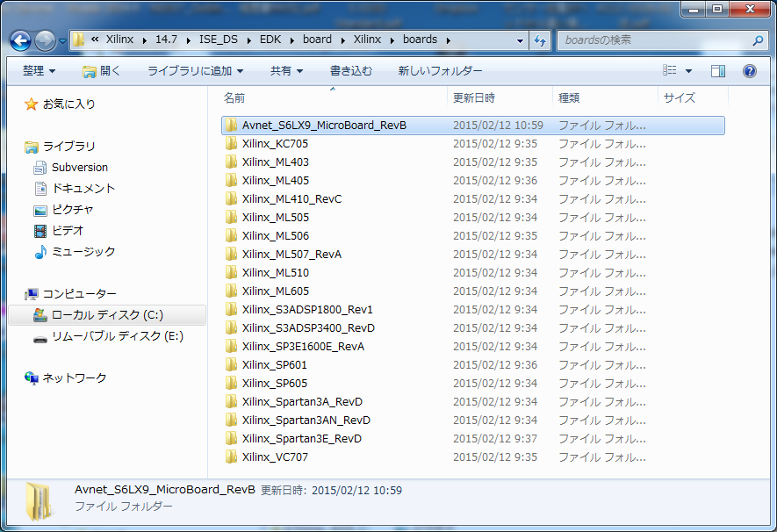Viewport: 777px width, 532px height.
Task: Click the ミュージック note icon
Action: click(x=40, y=252)
